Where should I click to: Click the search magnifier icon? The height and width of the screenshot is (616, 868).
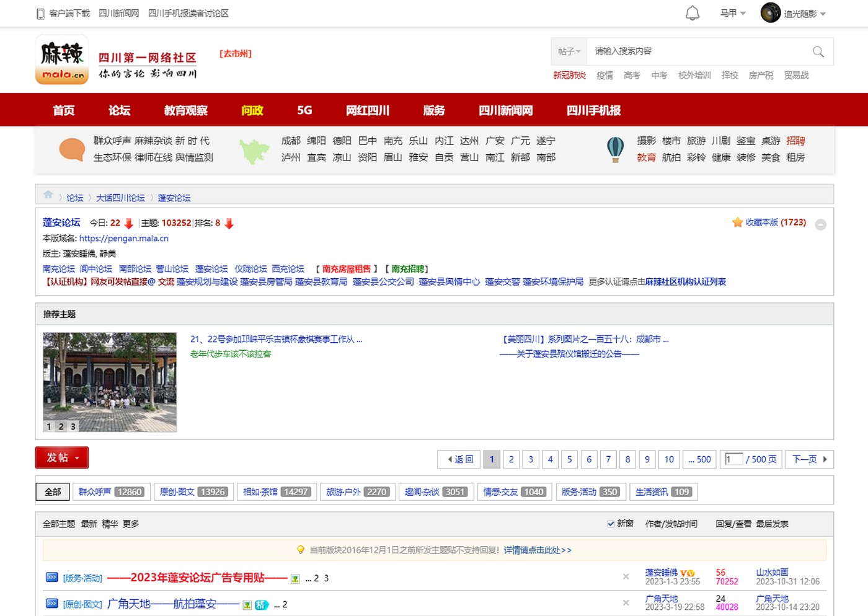coord(818,51)
